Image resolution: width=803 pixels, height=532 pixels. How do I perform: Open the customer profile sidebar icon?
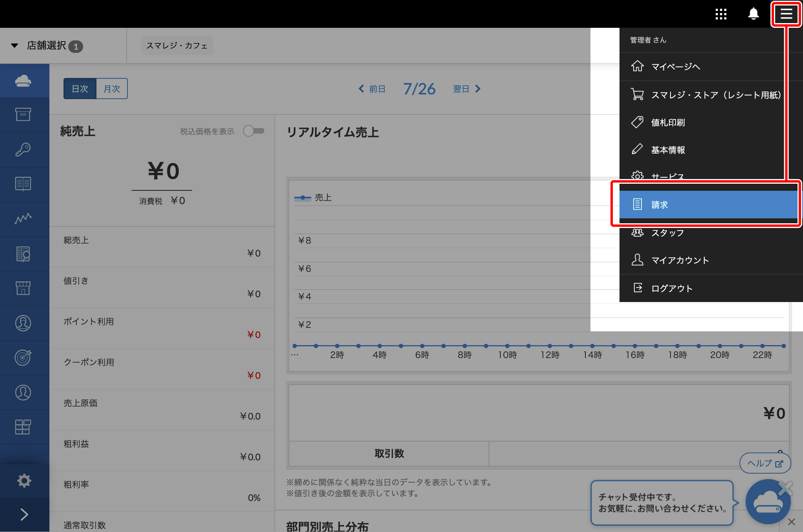point(23,323)
